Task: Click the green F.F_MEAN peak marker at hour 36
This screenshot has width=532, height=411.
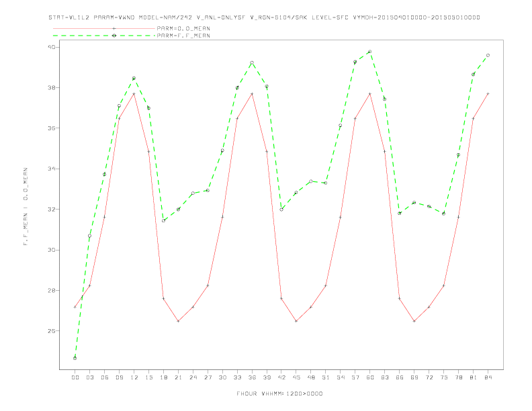Action: (x=252, y=62)
